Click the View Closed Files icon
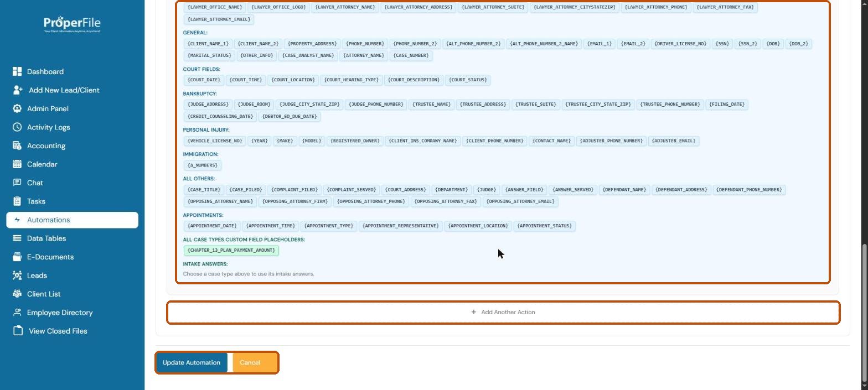868x390 pixels. point(18,331)
